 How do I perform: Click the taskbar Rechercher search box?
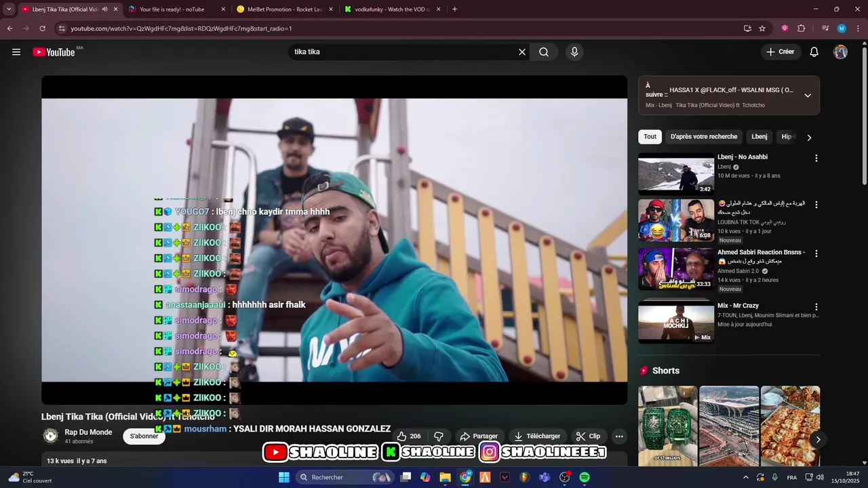point(346,477)
